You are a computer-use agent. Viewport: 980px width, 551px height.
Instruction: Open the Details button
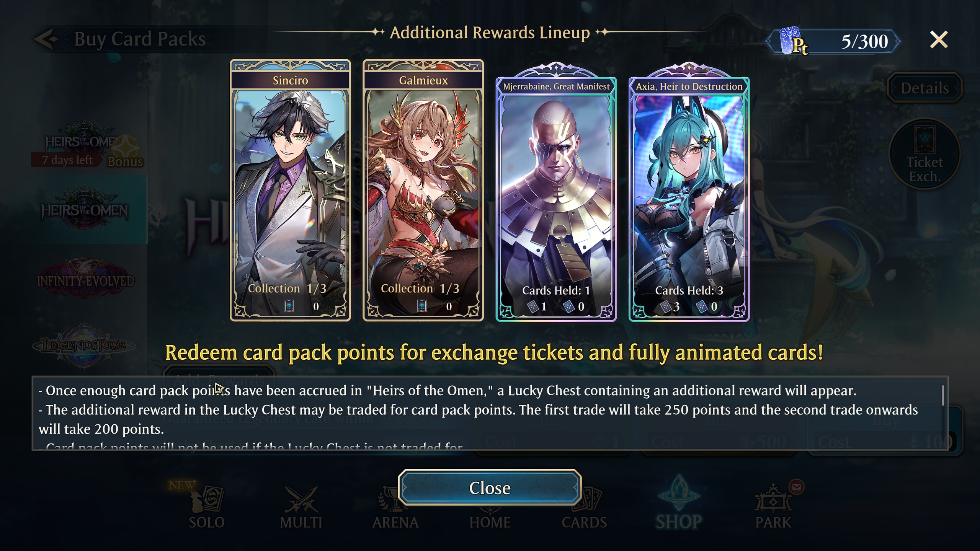coord(924,88)
